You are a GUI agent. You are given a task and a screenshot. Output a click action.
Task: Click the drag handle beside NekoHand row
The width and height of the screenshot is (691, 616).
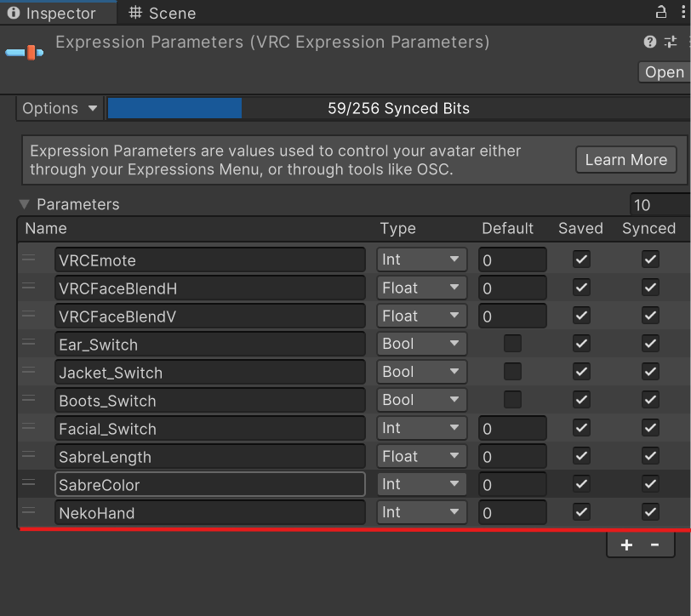29,511
